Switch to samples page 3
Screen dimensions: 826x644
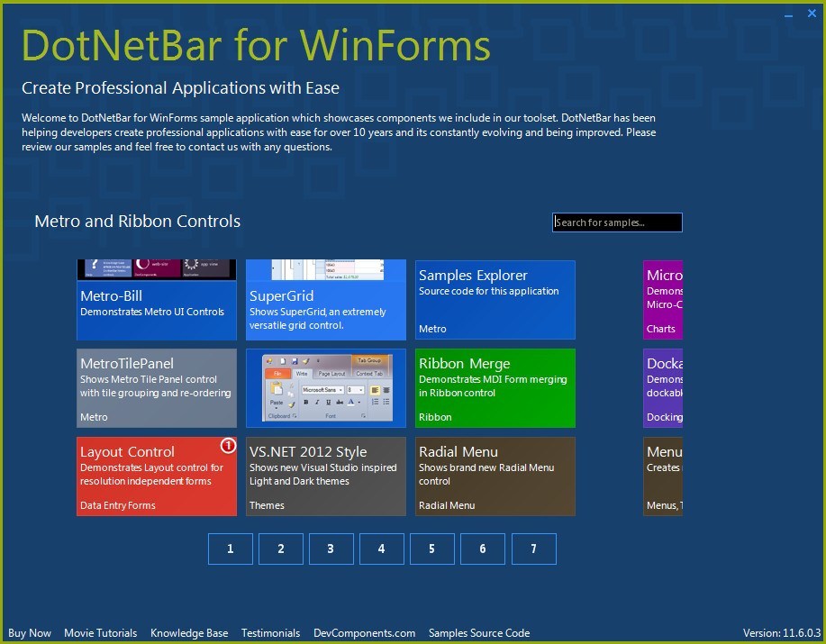(x=331, y=549)
